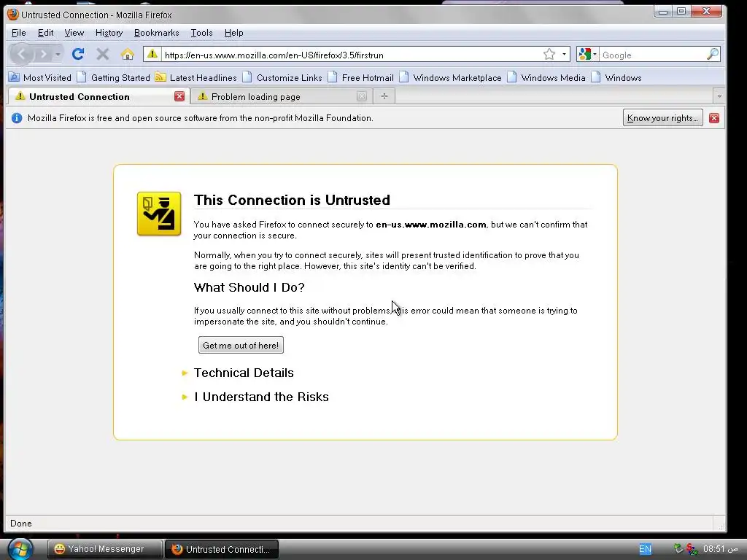This screenshot has height=560, width=747.
Task: Go to the Home page icon
Action: coord(127,54)
